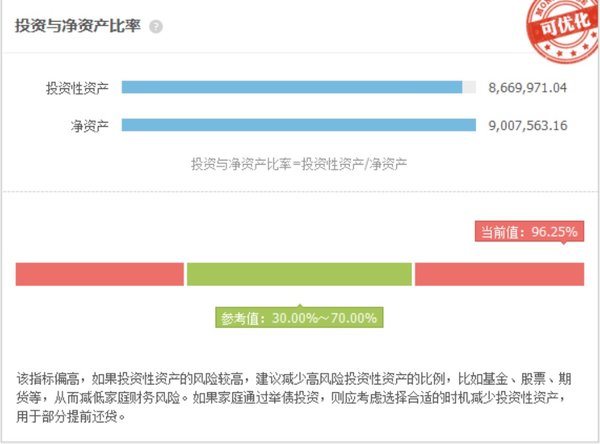Click the 当前值 96.25% tag
Viewport: 600px width, 444px height.
point(529,231)
